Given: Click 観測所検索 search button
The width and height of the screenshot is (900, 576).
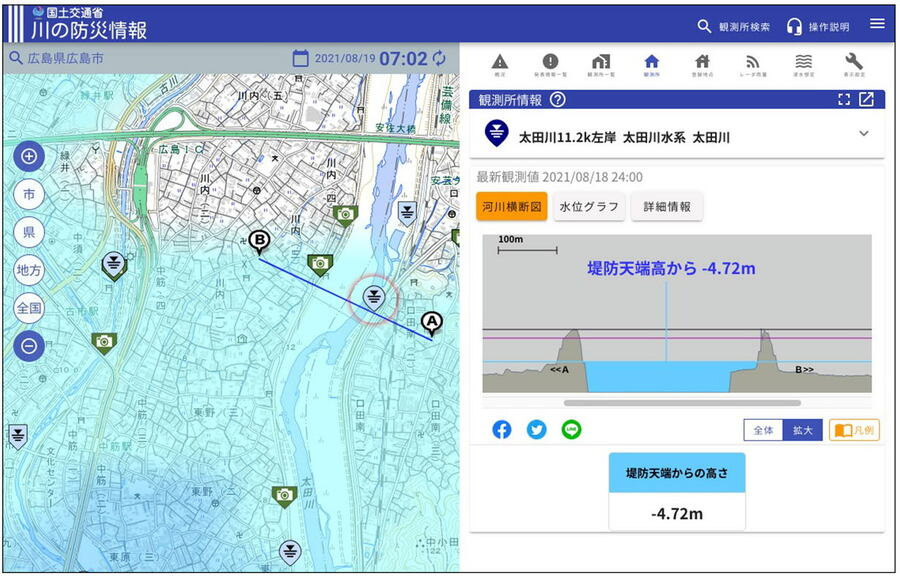Looking at the screenshot, I should click(734, 27).
